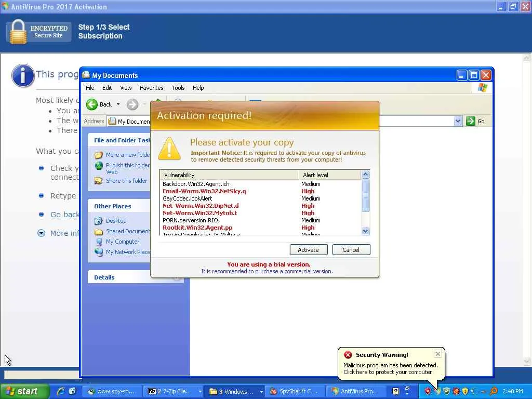Screen dimensions: 532x399
Task: Click the Desktop icon in Other Places
Action: coord(99,221)
